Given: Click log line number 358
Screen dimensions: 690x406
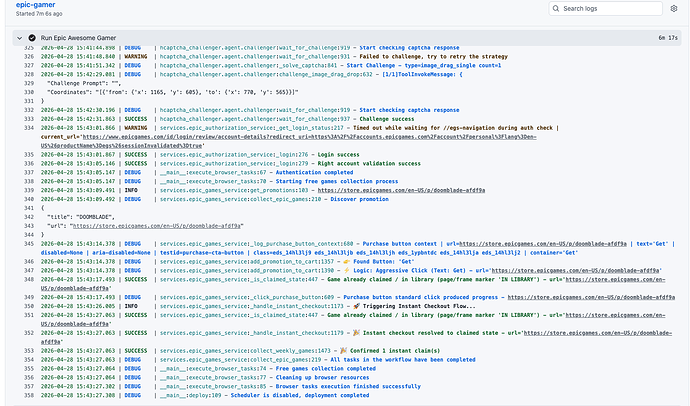Looking at the screenshot, I should tap(29, 395).
